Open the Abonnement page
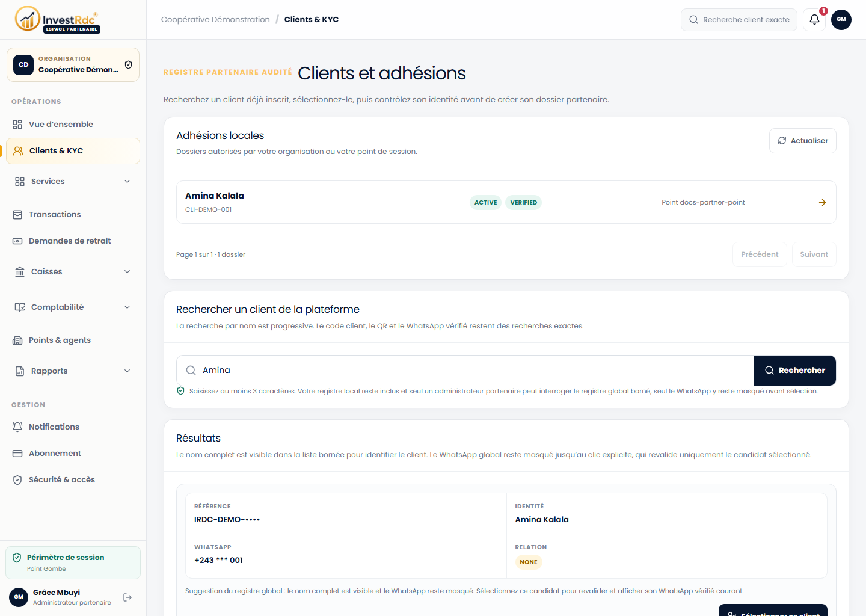 [x=73, y=454]
